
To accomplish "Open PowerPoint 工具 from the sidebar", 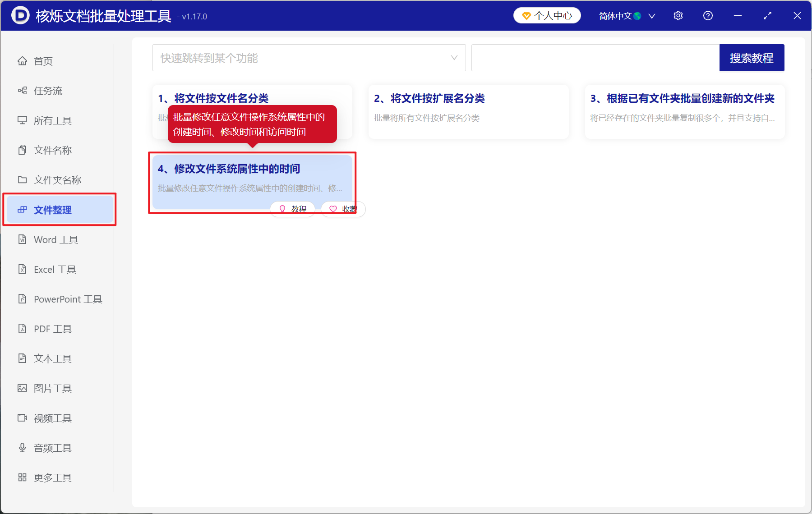I will (x=67, y=299).
